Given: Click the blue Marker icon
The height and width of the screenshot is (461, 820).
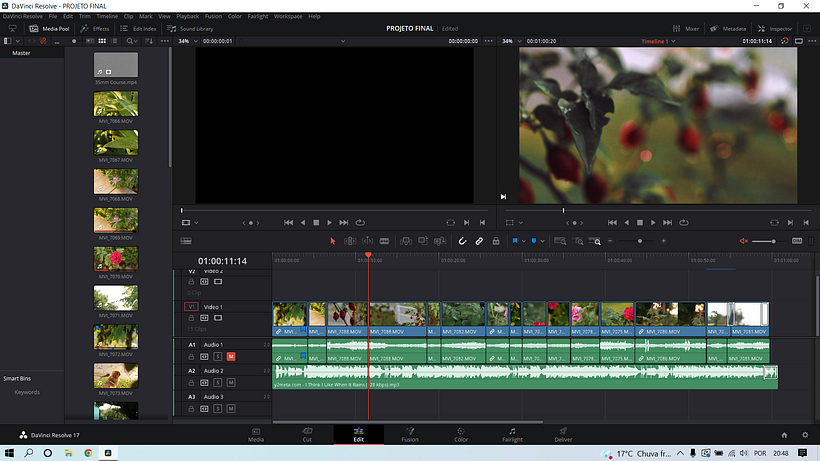Looking at the screenshot, I should 534,241.
